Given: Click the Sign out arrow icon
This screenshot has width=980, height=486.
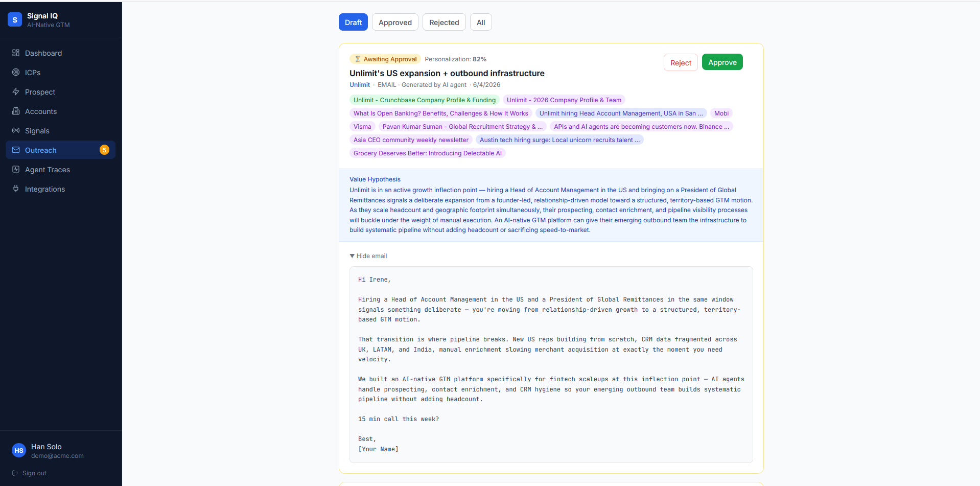Looking at the screenshot, I should (15, 473).
